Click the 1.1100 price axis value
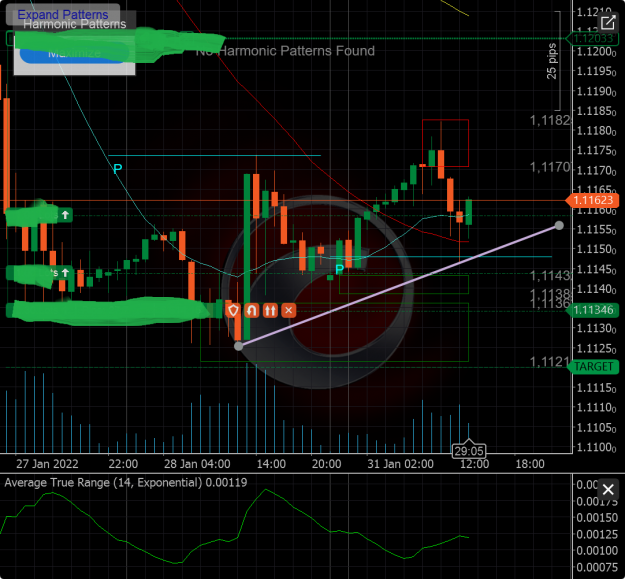 (596, 447)
